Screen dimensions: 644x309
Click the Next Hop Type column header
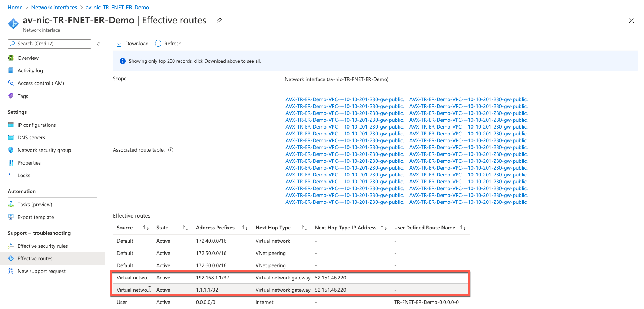click(x=273, y=228)
